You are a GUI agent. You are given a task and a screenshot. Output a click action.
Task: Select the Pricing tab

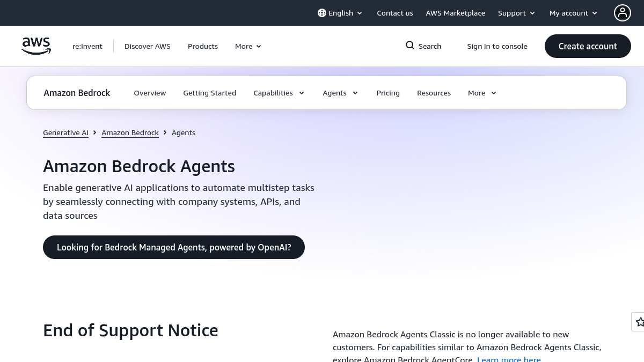388,93
